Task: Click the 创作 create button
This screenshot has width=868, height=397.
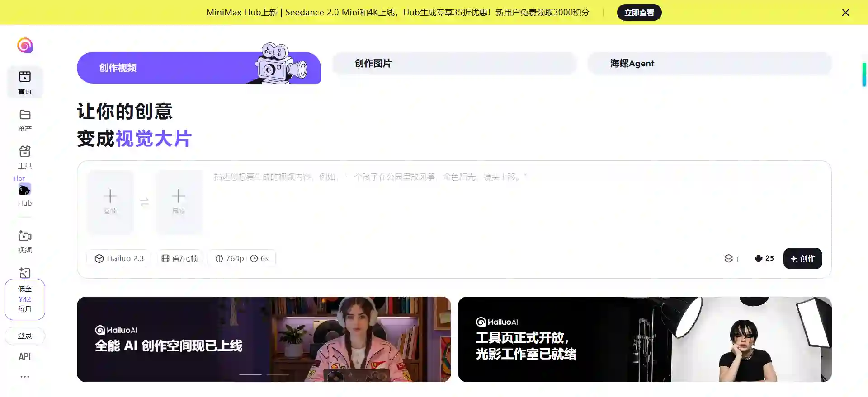Action: click(x=802, y=258)
